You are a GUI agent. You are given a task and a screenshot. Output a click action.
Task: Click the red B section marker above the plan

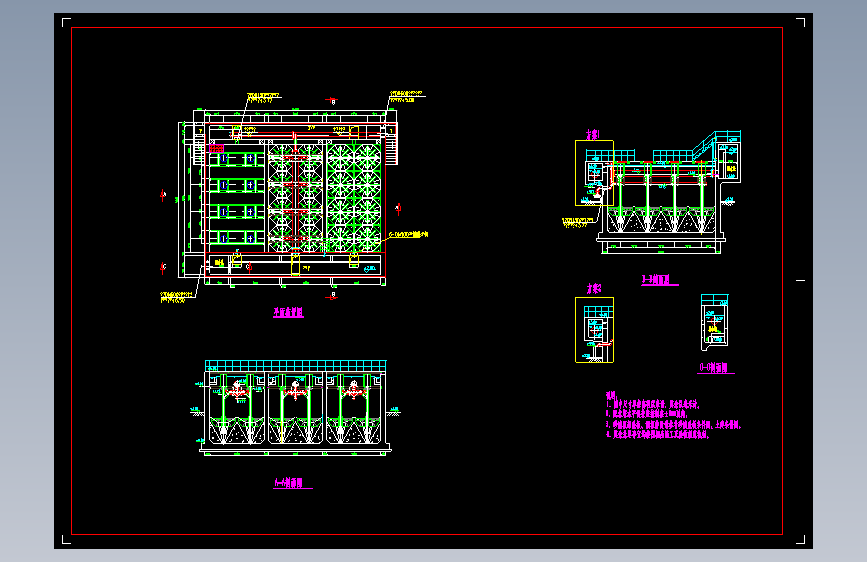click(x=331, y=101)
